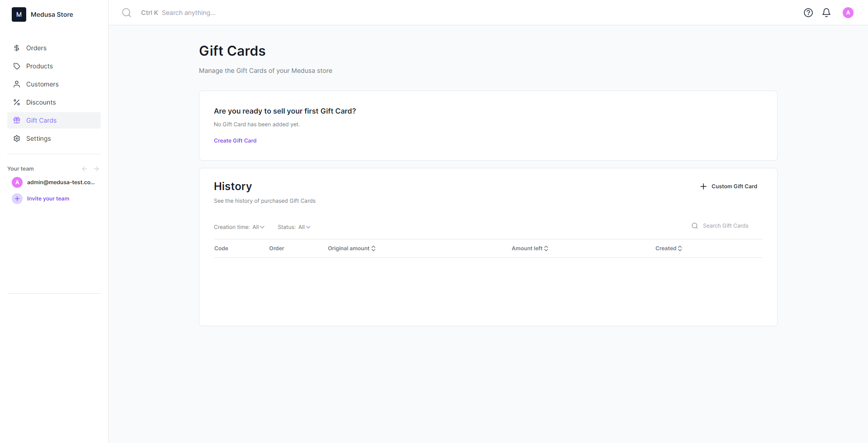Screen dimensions: 868x443
Task: Click the notification bell icon
Action: (x=826, y=13)
